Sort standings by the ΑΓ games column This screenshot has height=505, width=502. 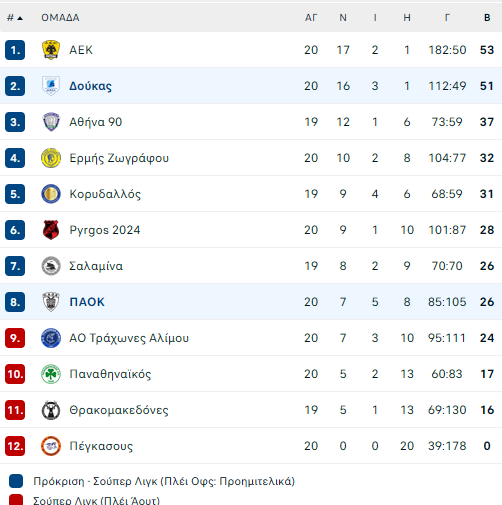tap(311, 18)
